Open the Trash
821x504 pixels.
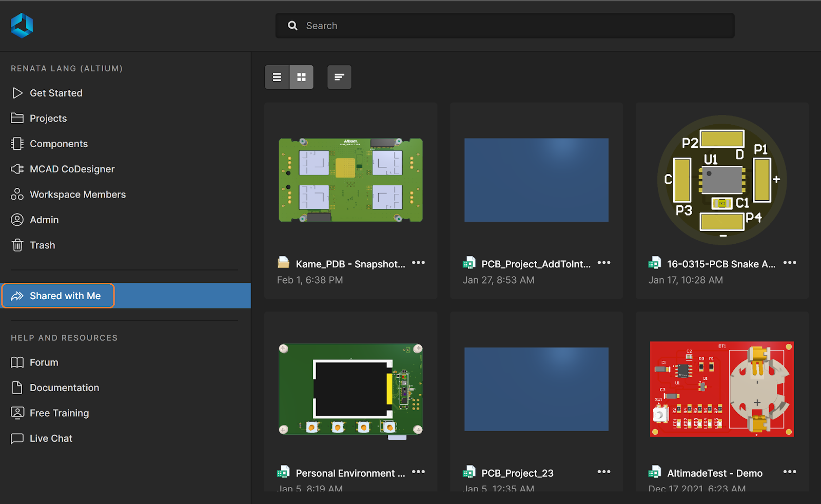pos(43,245)
